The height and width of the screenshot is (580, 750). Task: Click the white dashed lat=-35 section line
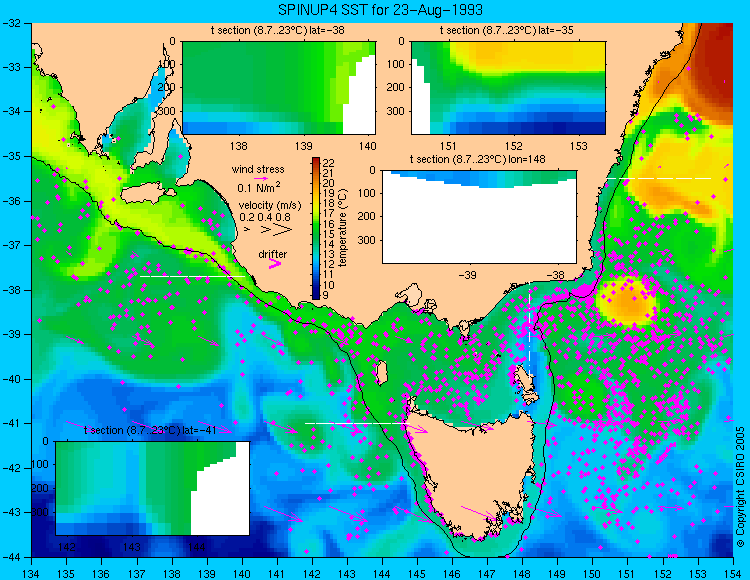[659, 178]
